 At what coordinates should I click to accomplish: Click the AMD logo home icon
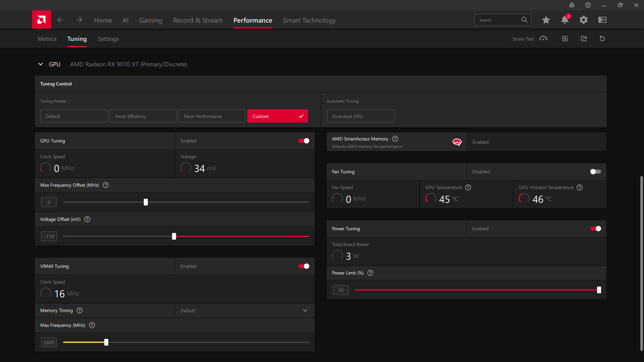42,20
